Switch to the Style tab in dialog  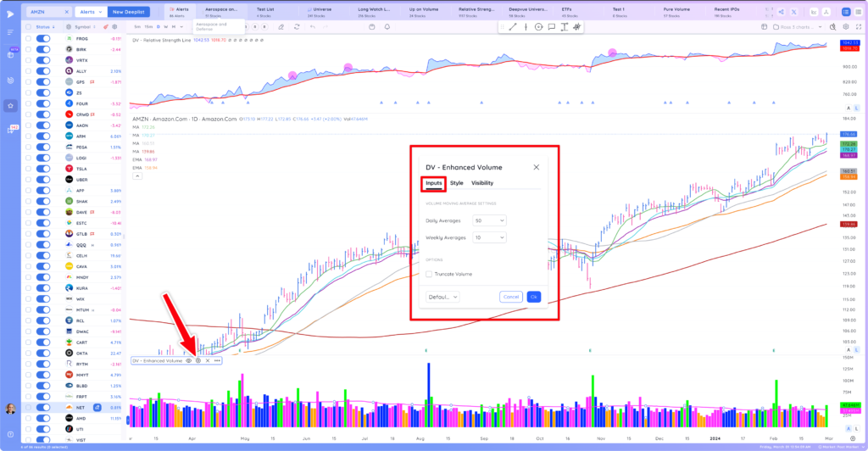(457, 183)
